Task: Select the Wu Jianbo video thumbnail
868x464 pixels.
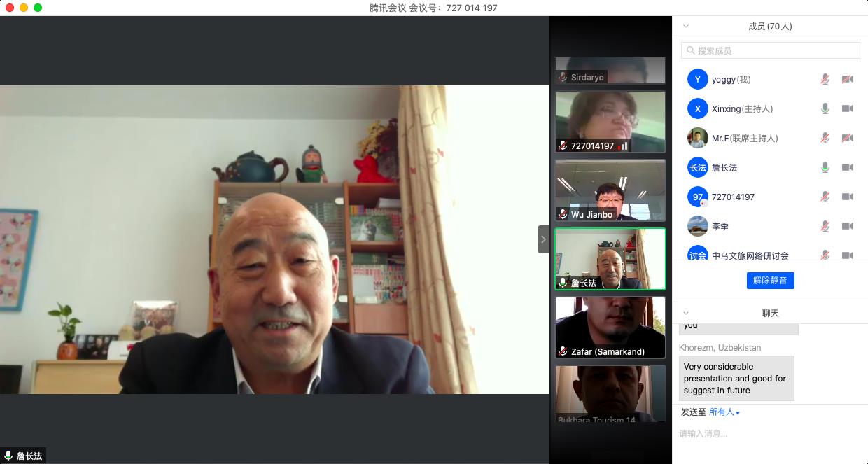Action: tap(610, 190)
